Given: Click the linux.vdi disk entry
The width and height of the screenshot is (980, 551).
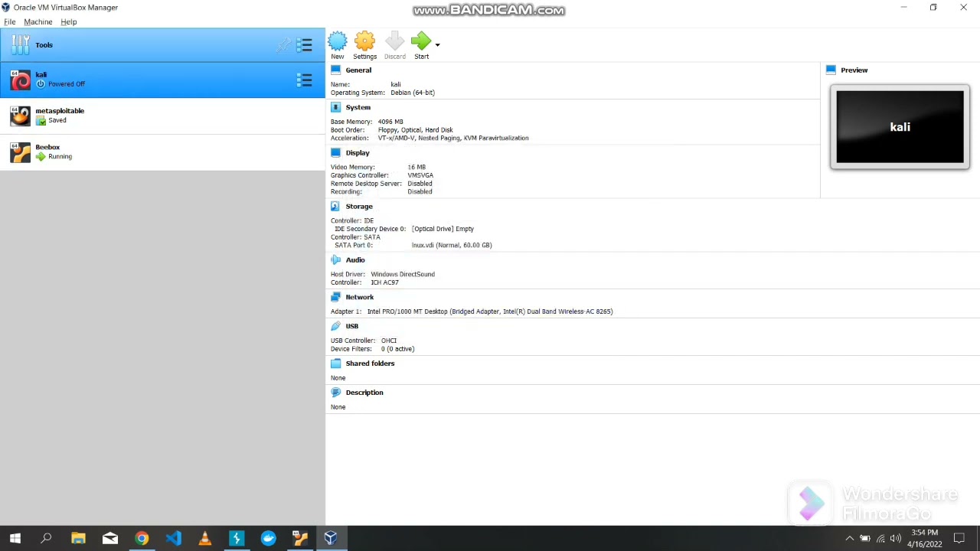Looking at the screenshot, I should (x=452, y=246).
